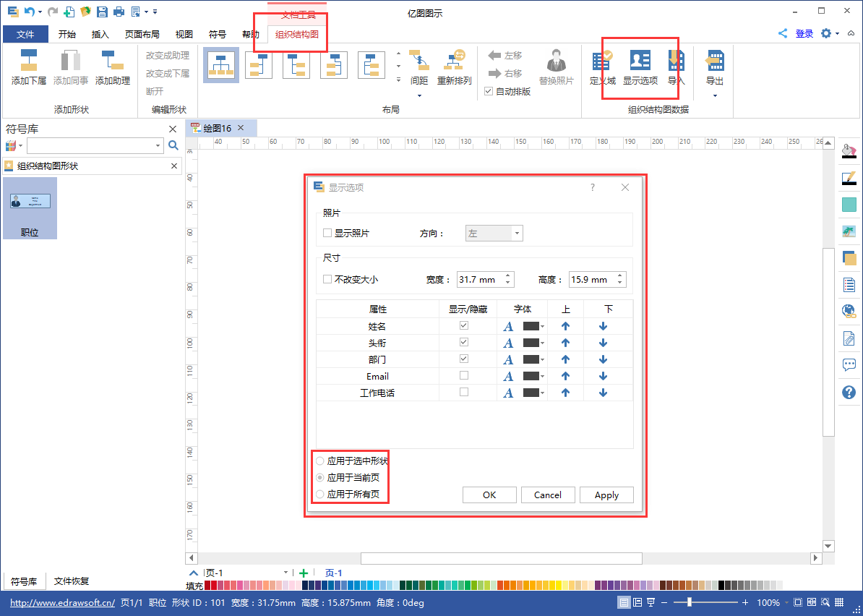Pick the black fill color swatch
The height and width of the screenshot is (616, 863).
721,585
